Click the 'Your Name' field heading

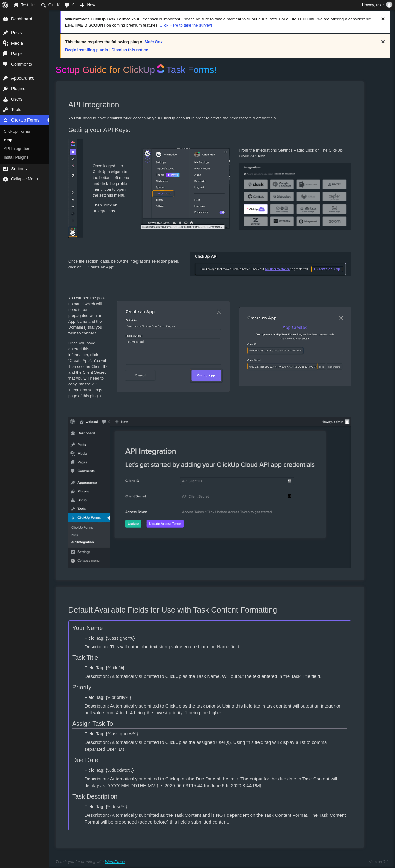pyautogui.click(x=87, y=628)
